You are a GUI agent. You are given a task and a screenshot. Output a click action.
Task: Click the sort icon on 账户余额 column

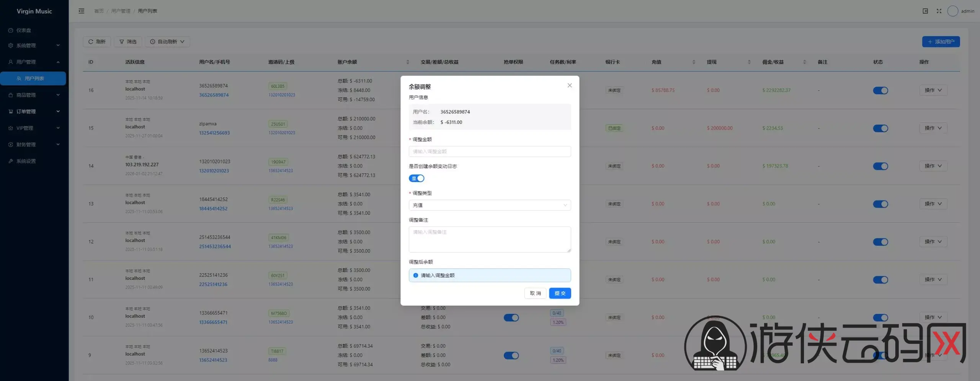point(407,62)
